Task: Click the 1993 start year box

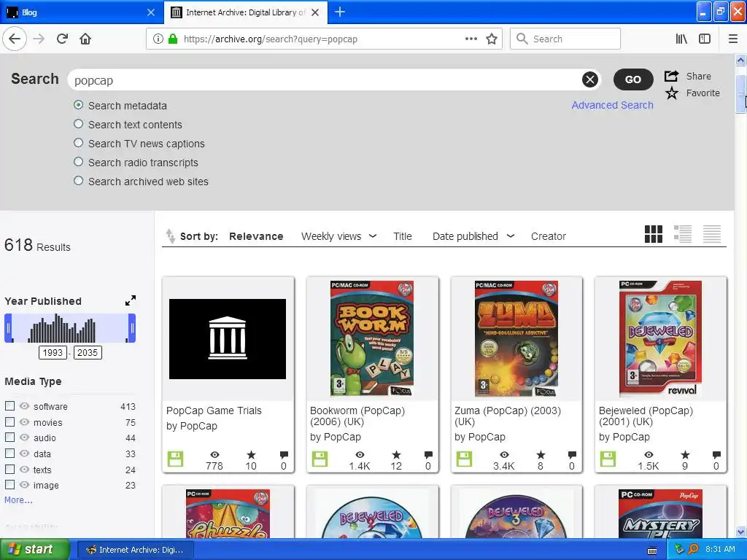Action: pos(53,352)
